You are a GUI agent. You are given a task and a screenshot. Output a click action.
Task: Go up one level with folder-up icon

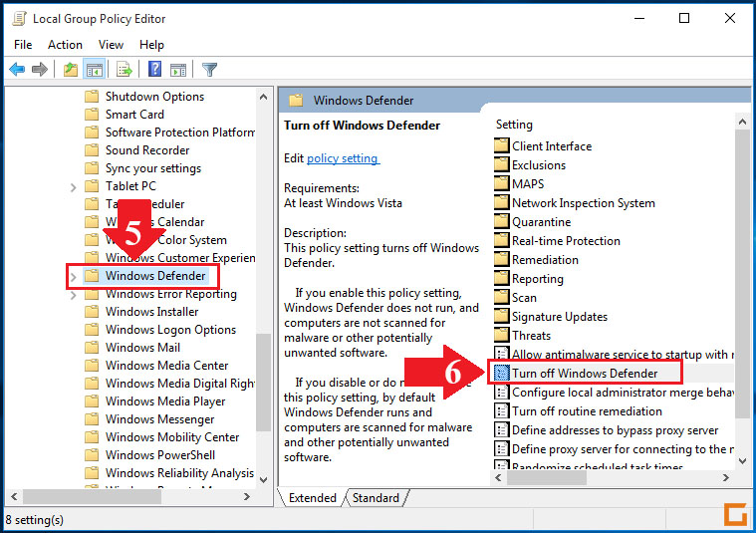click(71, 70)
